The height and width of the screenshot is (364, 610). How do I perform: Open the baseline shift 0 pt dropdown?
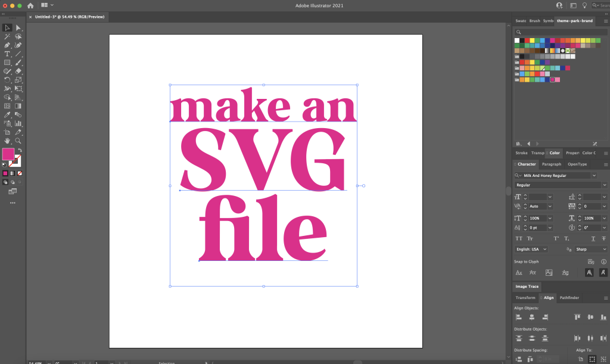click(x=550, y=228)
